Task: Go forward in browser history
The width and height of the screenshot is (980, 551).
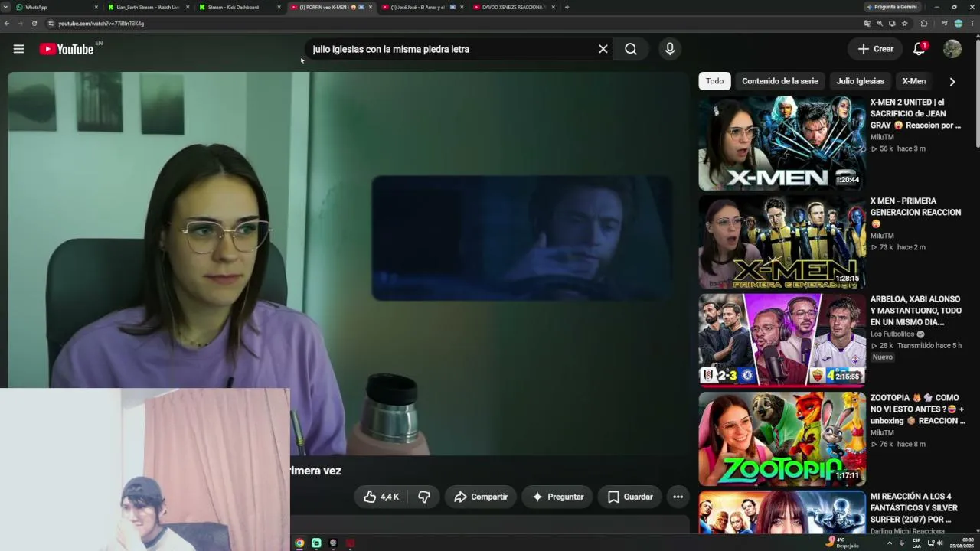Action: tap(21, 24)
